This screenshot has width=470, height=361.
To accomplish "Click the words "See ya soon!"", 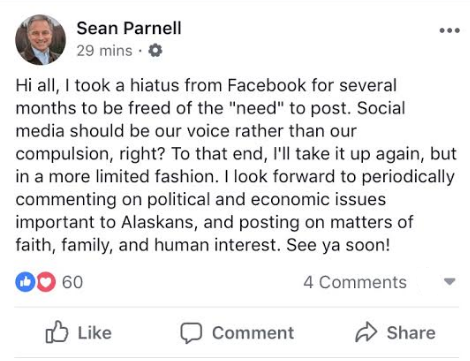I will (338, 245).
